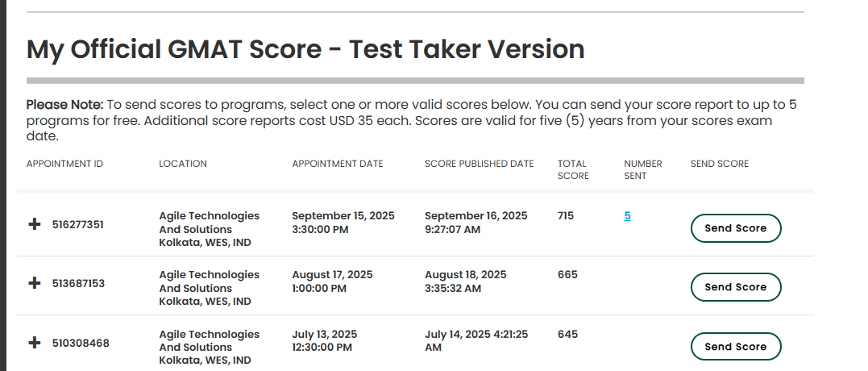Screen dimensions: 868x371
Task: Click appointment ID number 513687153
Action: click(78, 283)
